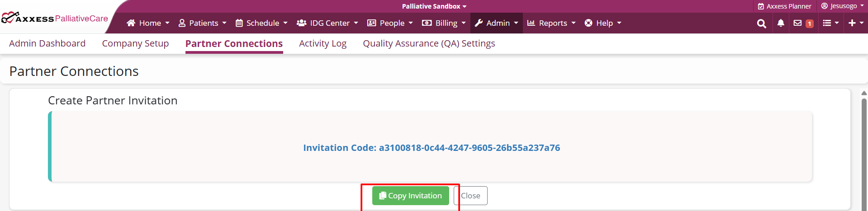Go to the Company Setup tab

135,43
